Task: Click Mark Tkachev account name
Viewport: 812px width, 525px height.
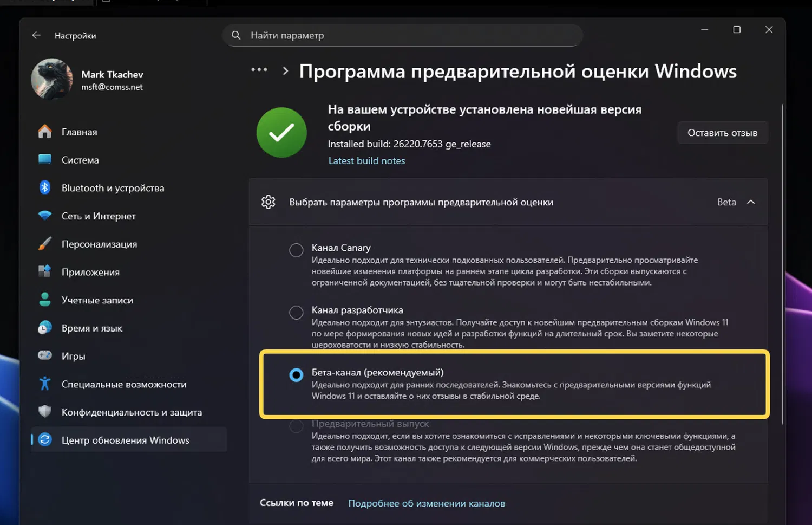Action: [112, 74]
